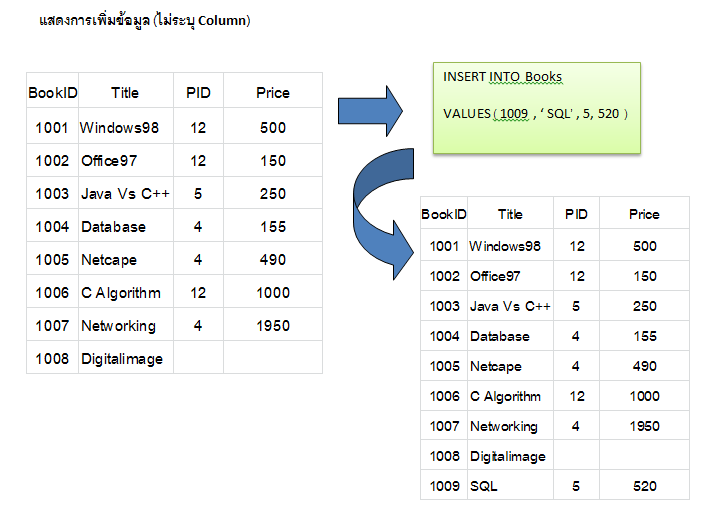This screenshot has width=713, height=523.
Task: Click Netcape in the after-insert table
Action: 495,367
